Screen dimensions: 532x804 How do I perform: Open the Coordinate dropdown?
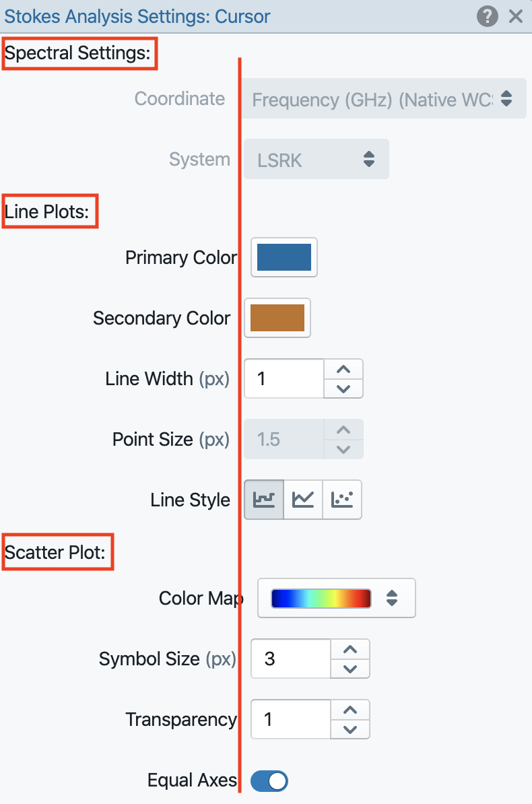point(384,98)
